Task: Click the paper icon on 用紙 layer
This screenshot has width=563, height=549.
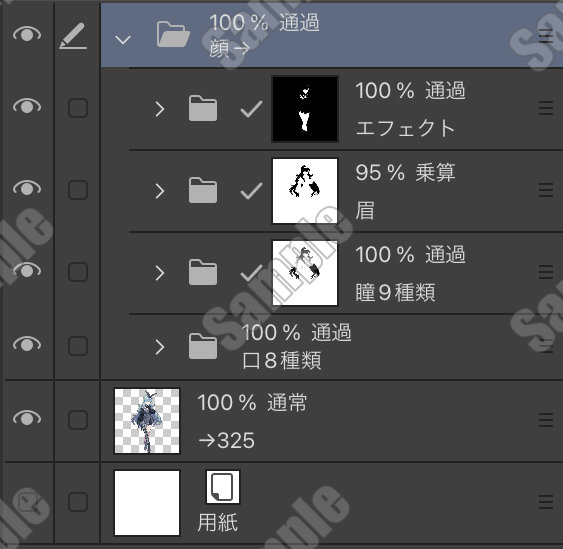Action: coord(223,487)
